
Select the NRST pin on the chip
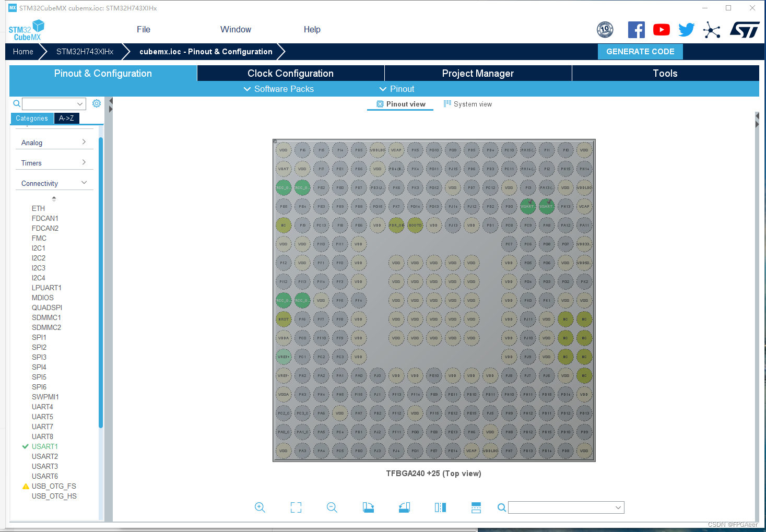[x=284, y=319]
